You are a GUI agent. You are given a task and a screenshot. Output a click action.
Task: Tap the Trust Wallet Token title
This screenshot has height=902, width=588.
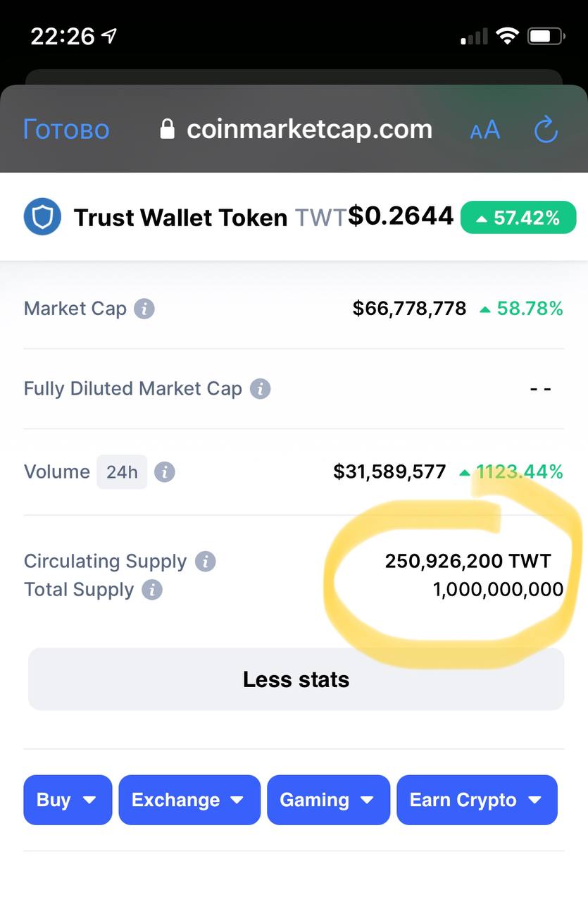[180, 218]
